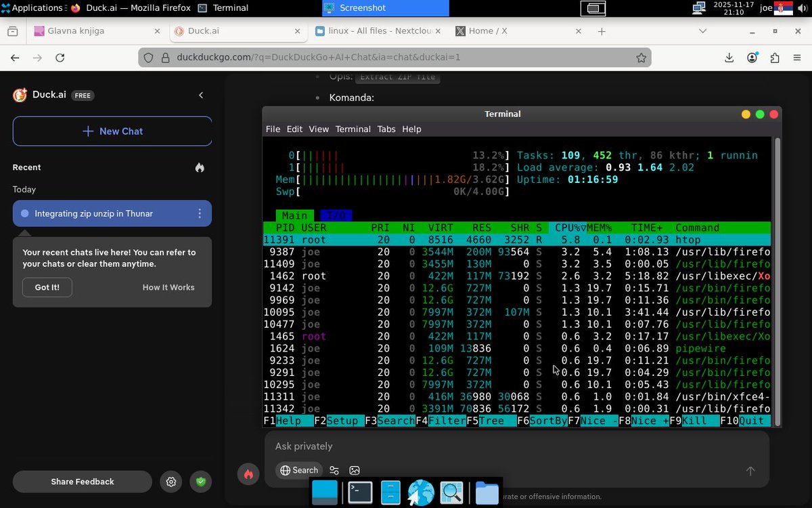
Task: Click the image attachment icon in the chat box
Action: point(355,469)
